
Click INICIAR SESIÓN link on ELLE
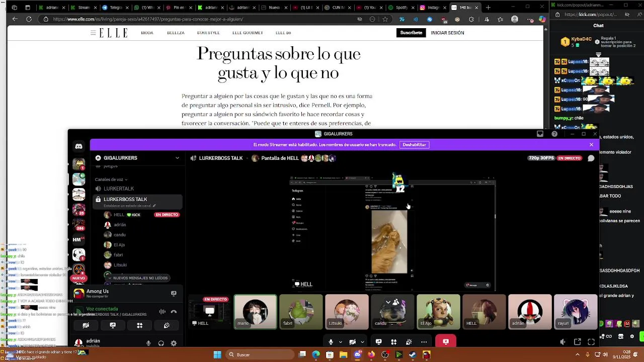click(447, 33)
